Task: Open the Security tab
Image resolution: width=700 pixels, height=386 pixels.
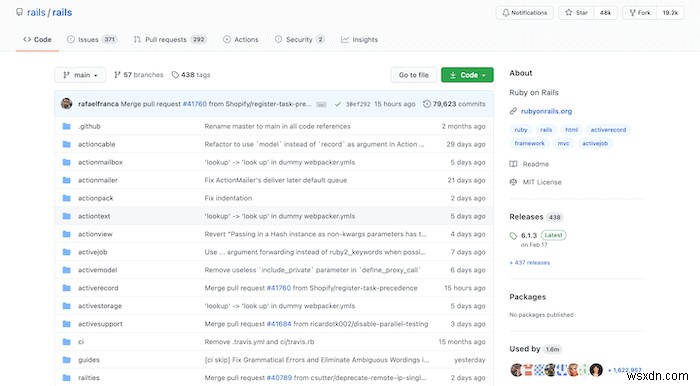Action: [x=300, y=39]
